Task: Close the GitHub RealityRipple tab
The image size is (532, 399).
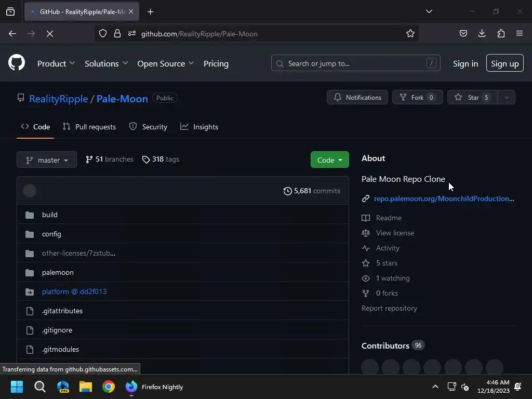Action: click(x=131, y=11)
